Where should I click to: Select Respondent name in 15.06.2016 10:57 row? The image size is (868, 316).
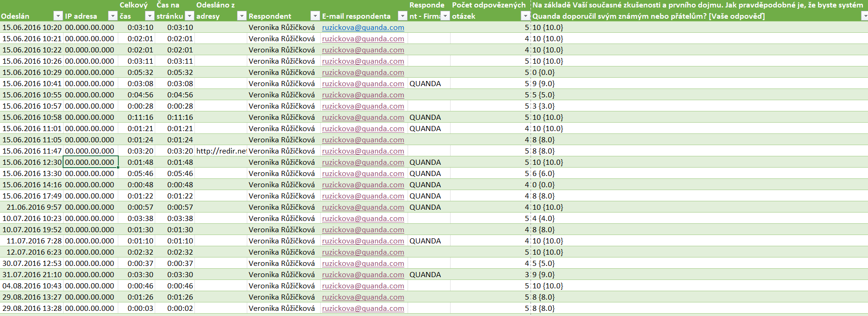[283, 106]
